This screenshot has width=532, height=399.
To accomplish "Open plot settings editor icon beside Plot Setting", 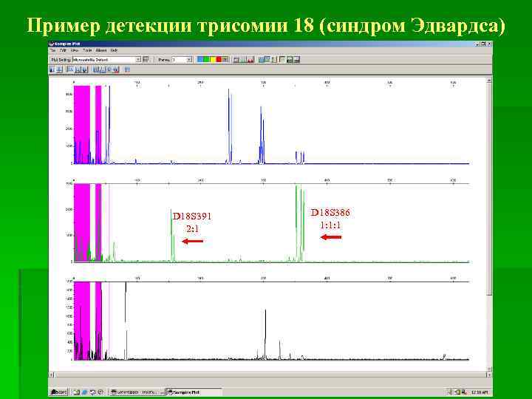I will point(146,60).
